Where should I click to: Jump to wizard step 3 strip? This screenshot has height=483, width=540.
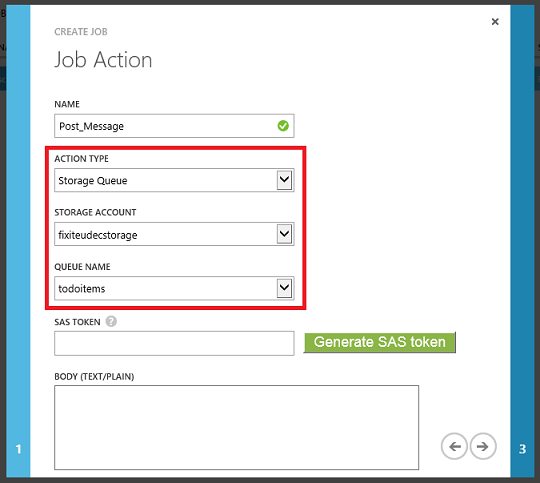pos(522,241)
